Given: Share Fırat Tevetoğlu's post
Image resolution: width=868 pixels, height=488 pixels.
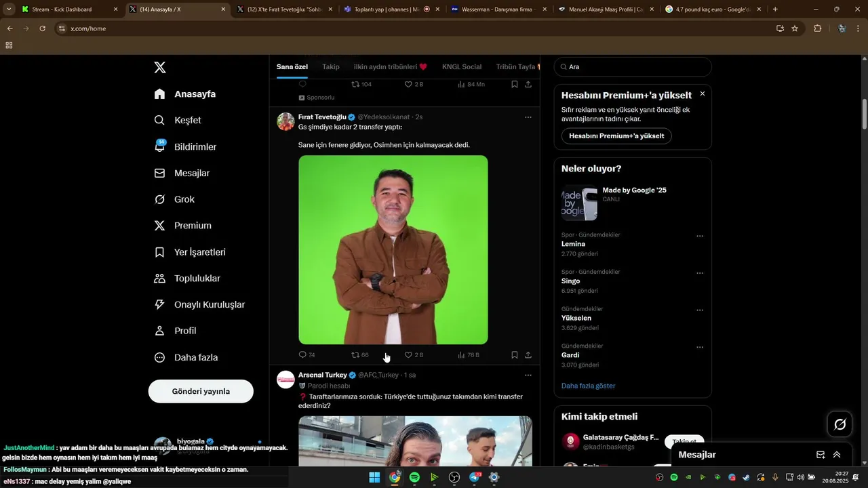Looking at the screenshot, I should [x=528, y=354].
